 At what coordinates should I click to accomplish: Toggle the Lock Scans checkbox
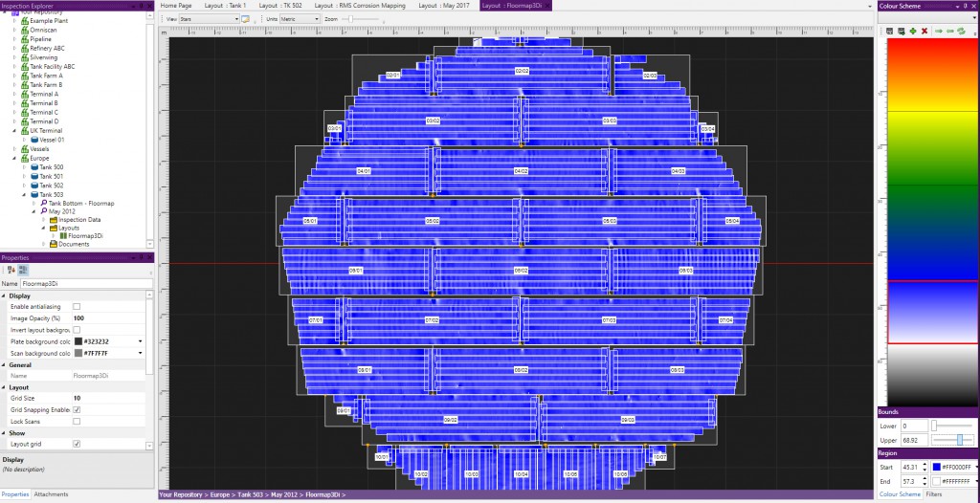tap(77, 421)
